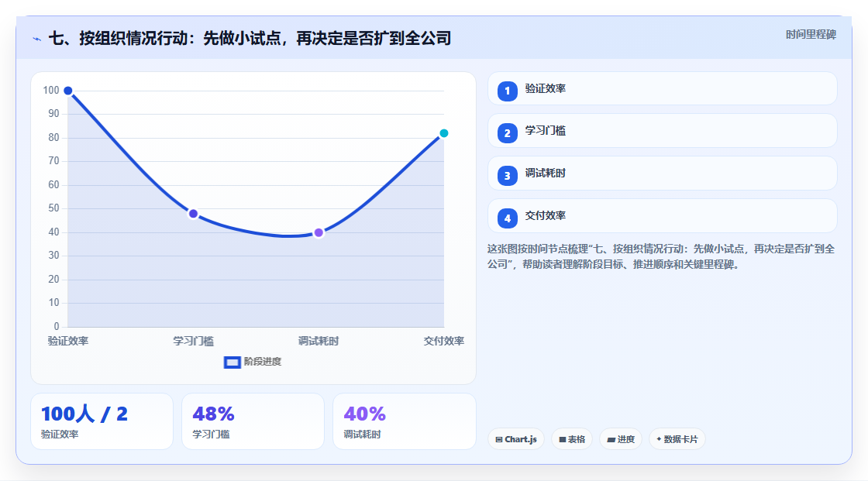Click the y-axis value 50
The width and height of the screenshot is (868, 481).
53,208
